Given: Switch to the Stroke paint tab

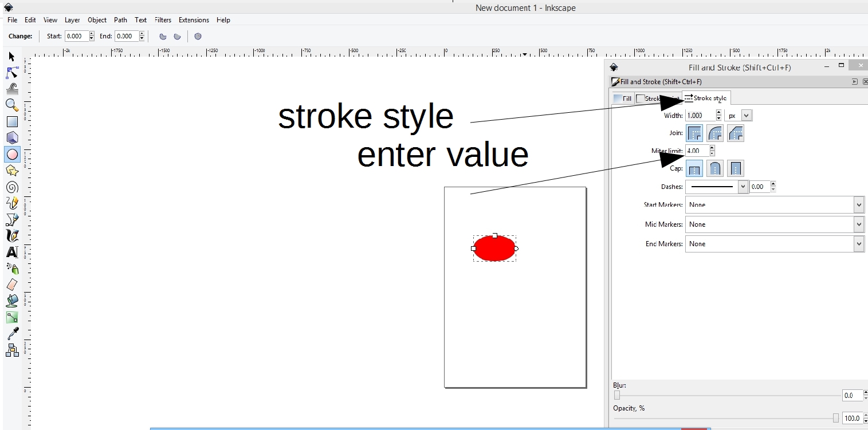Looking at the screenshot, I should click(x=658, y=98).
